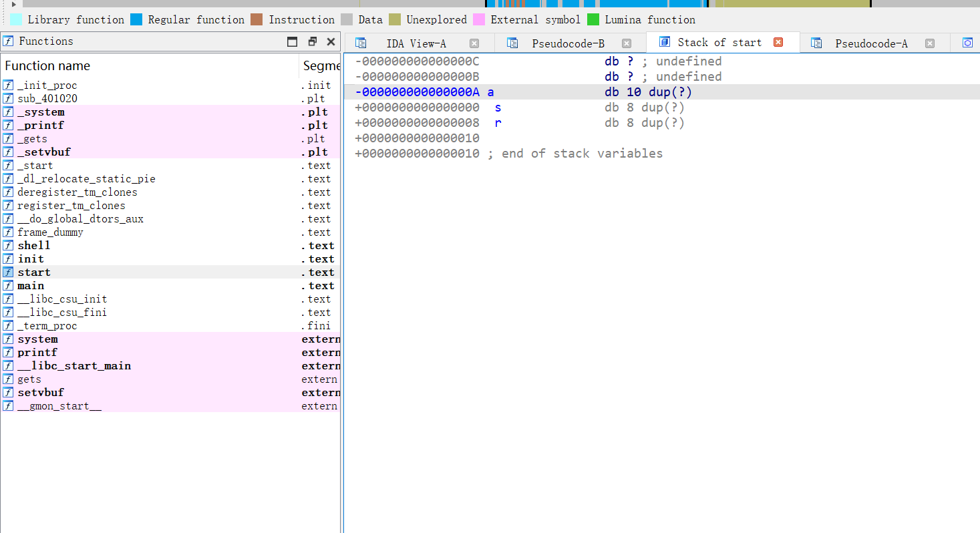Click the Functions panel maximize square icon

(292, 41)
